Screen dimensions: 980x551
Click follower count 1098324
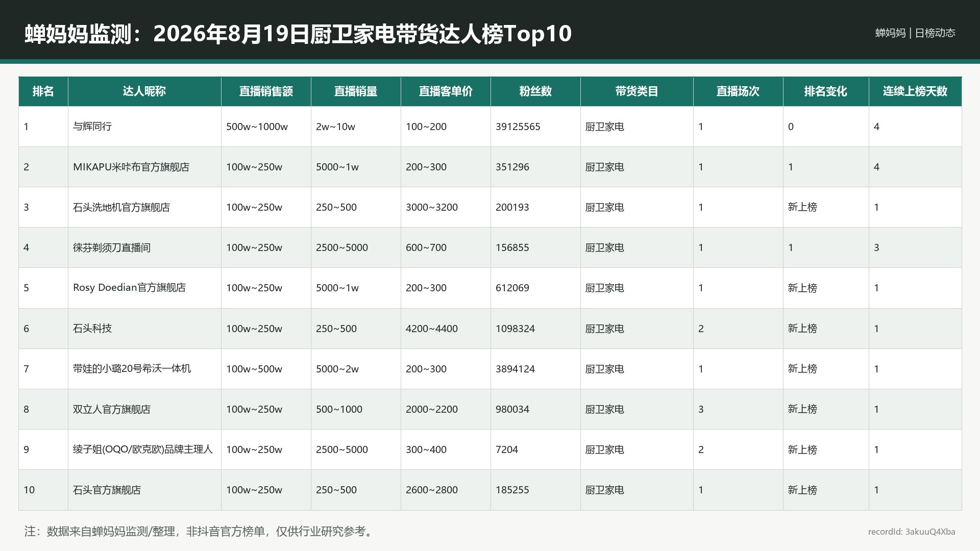pos(515,329)
